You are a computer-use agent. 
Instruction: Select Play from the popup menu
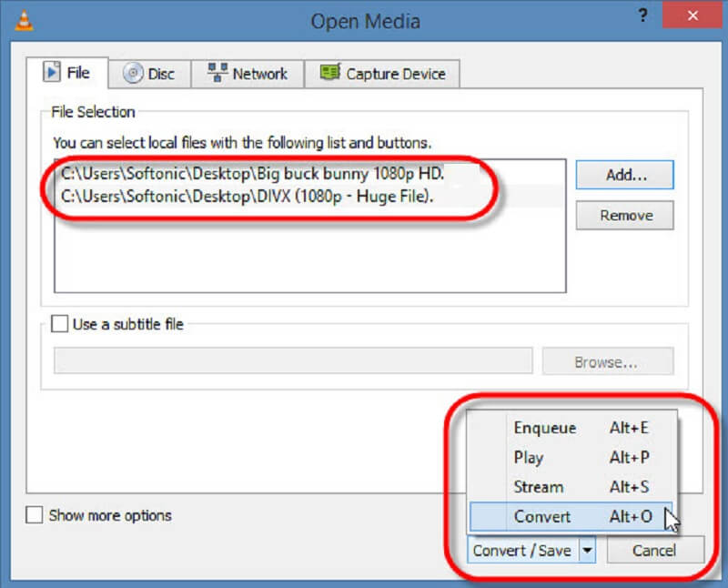[530, 458]
